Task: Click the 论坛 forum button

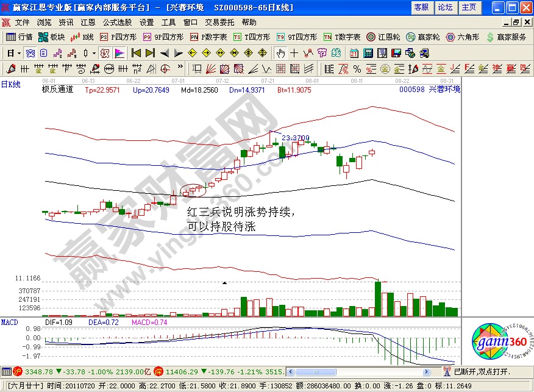Action: (445, 7)
